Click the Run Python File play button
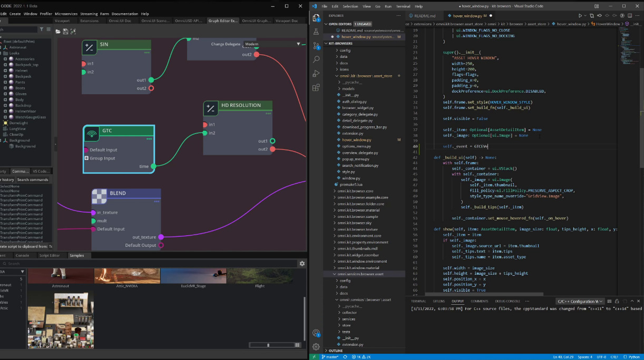Image resolution: width=644 pixels, height=360 pixels. pyautogui.click(x=580, y=16)
